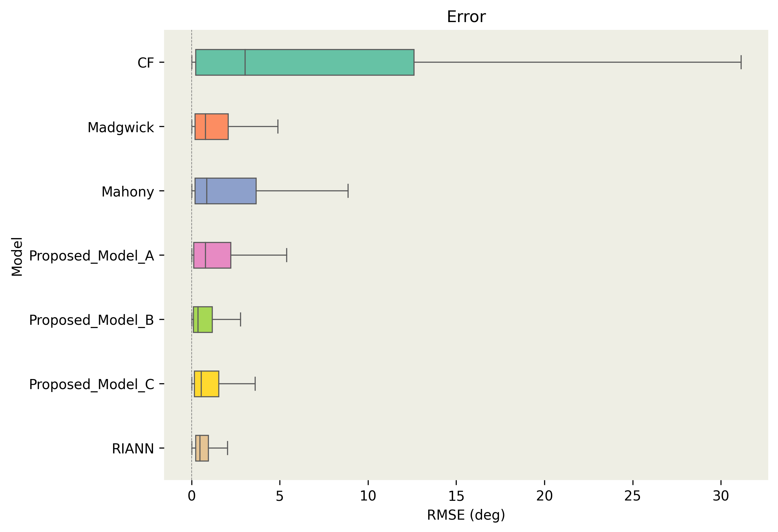
Task: Pick the yellow Proposed_Model_C box
Action: tap(210, 384)
